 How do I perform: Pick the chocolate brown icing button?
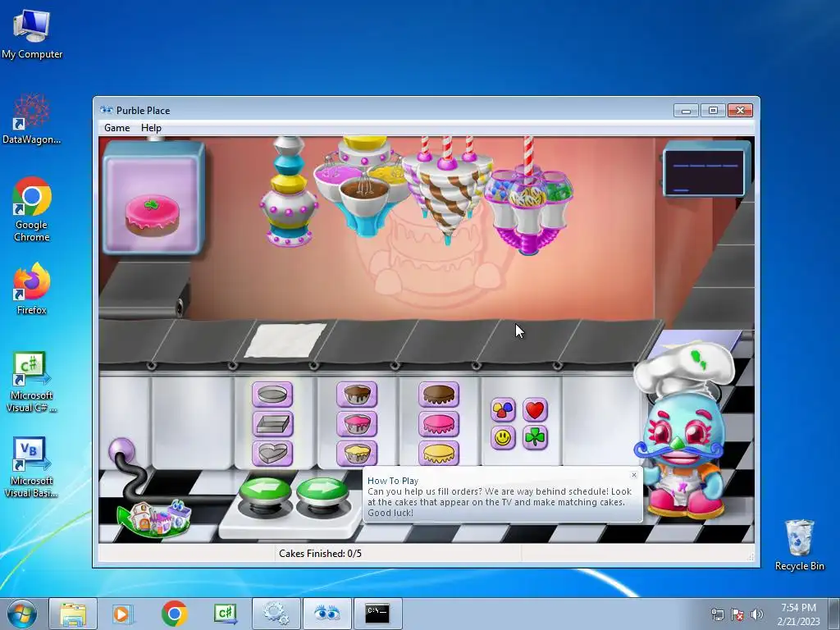(439, 395)
